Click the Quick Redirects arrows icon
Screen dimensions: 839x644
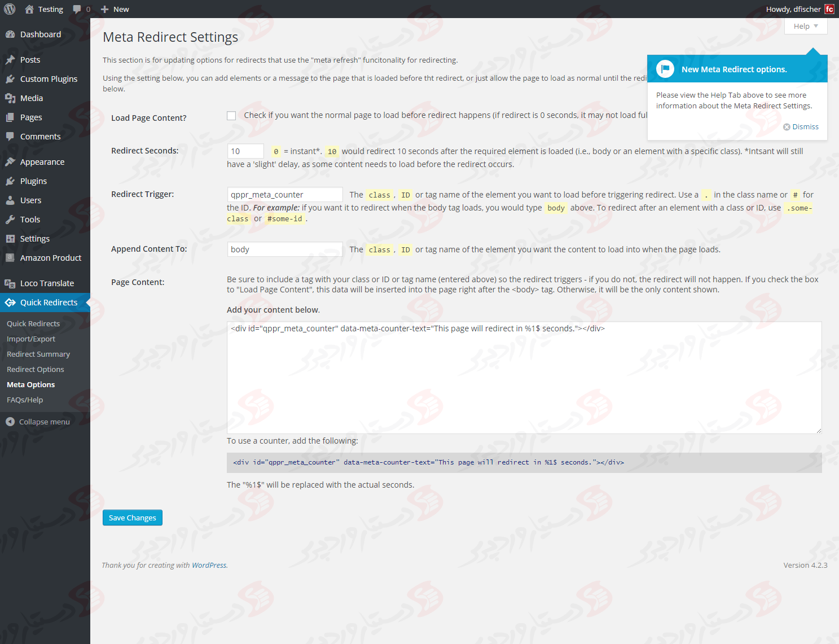(11, 302)
